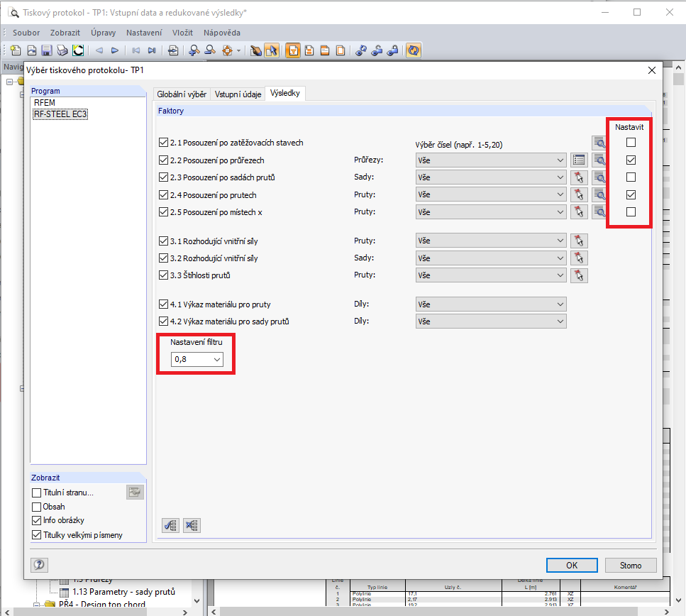Close the Výběr tiskového protokolu dialog

coord(652,70)
